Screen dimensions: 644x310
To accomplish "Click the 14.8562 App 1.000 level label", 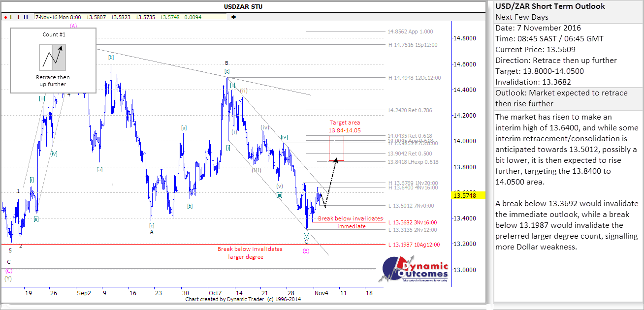I will tap(410, 31).
